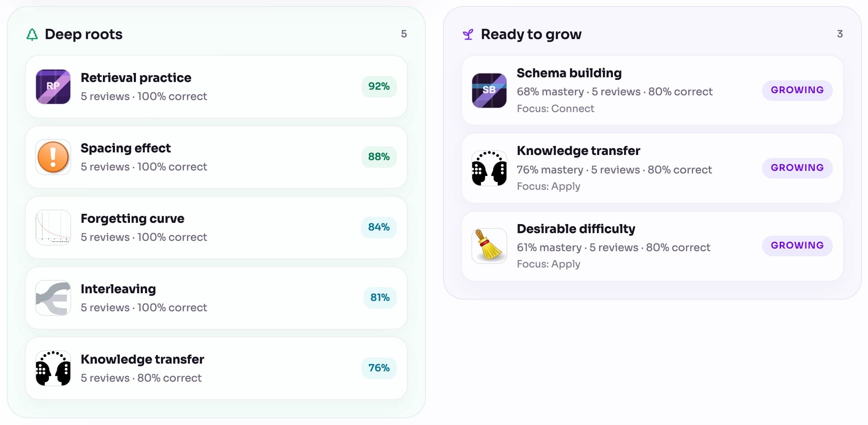This screenshot has width=868, height=425.
Task: Click the orange exclamation Spacing effect icon
Action: pos(53,157)
